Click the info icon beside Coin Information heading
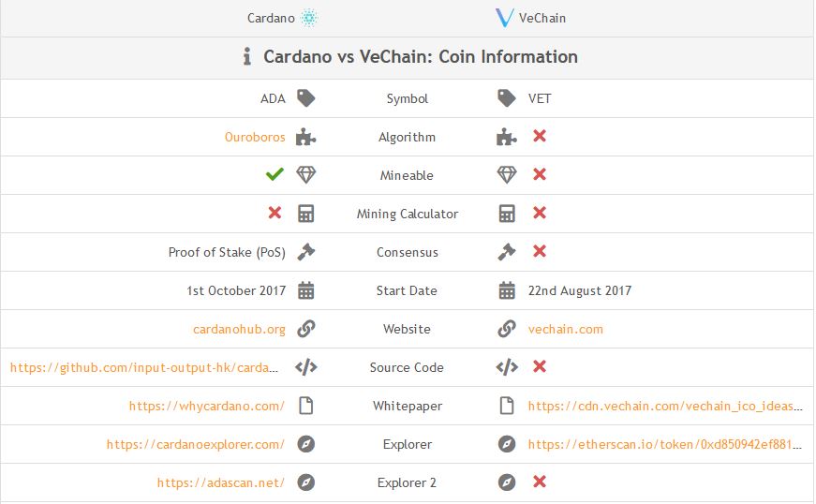Screen dimensions: 816x504 coord(247,56)
